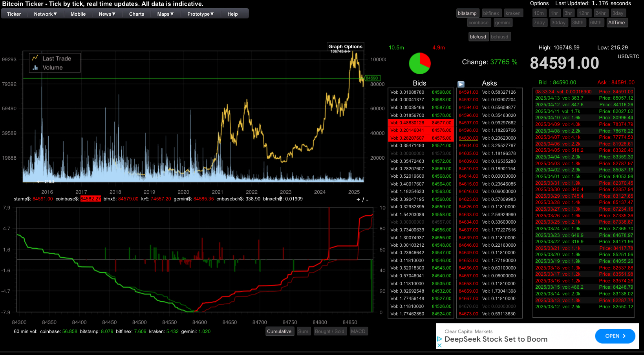The height and width of the screenshot is (355, 644).
Task: Set time range to 10m
Action: [539, 13]
